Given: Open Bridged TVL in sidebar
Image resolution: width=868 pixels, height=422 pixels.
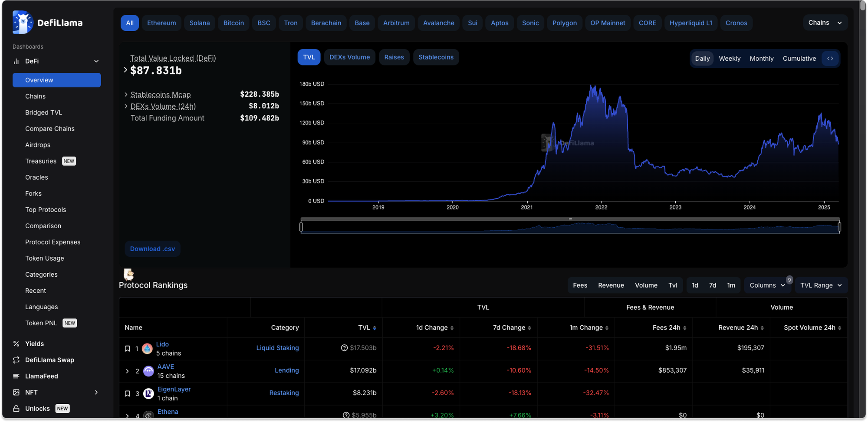Looking at the screenshot, I should 43,112.
